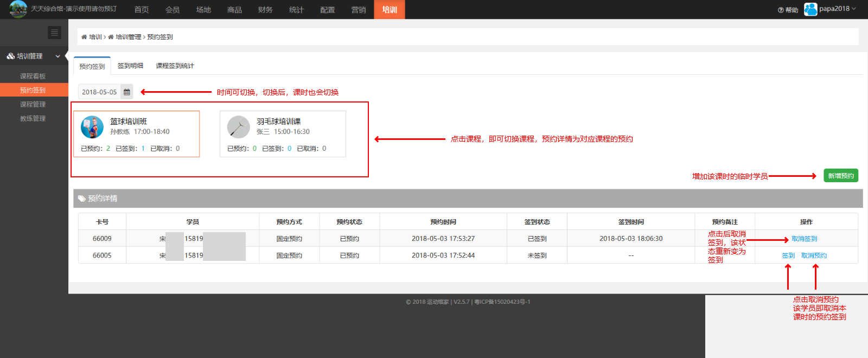Click the 预约详情 panel header
This screenshot has height=358, width=868.
click(x=468, y=199)
